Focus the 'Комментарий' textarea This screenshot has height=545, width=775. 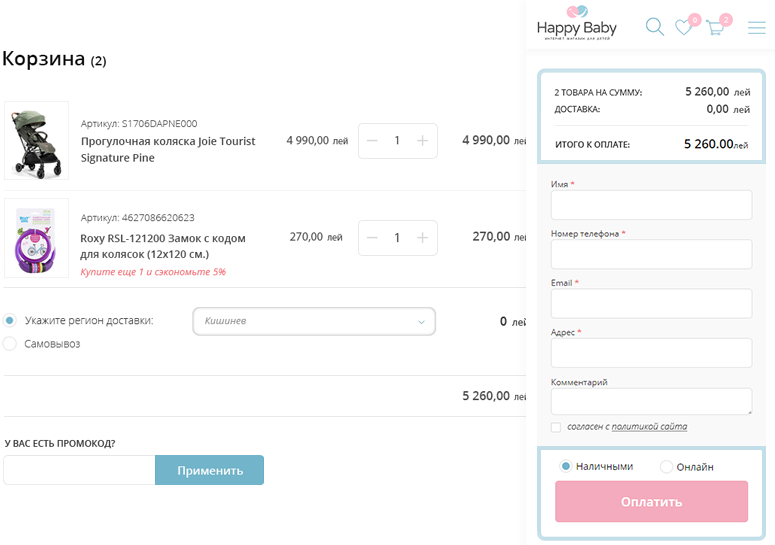point(651,401)
